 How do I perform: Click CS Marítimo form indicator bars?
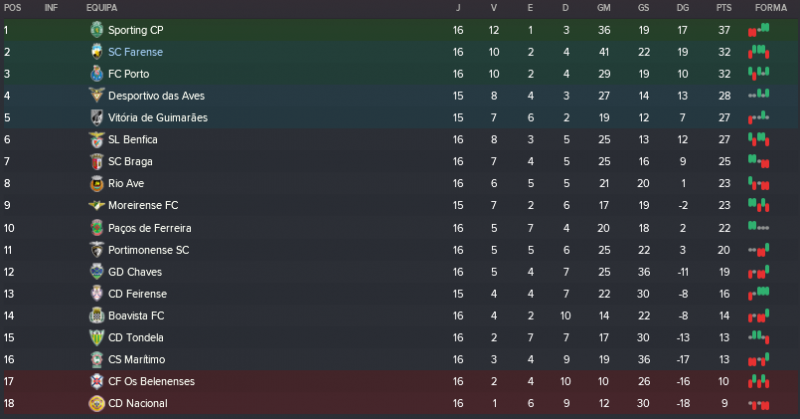[760, 360]
